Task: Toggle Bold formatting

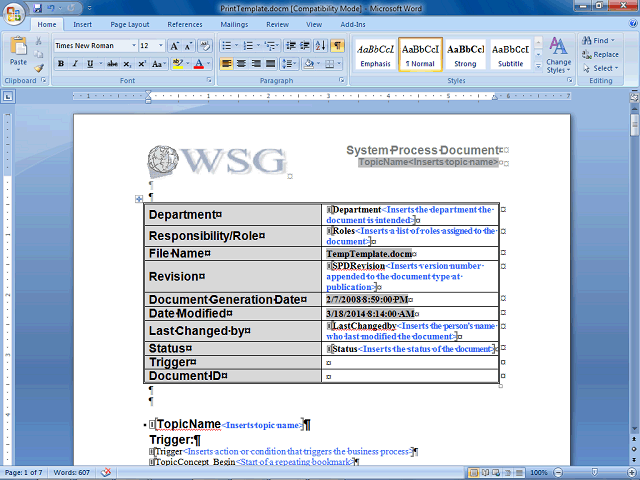Action: 61,64
